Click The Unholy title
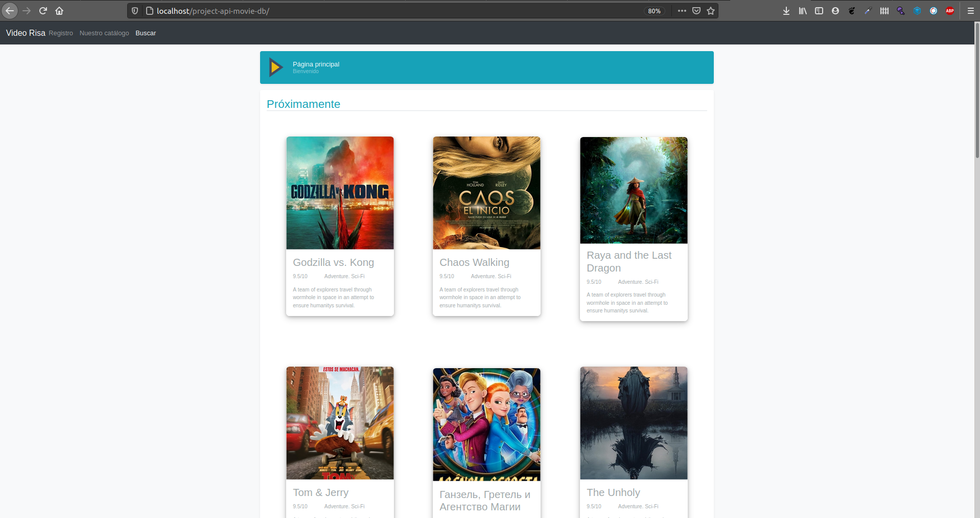The height and width of the screenshot is (518, 980). 613,492
